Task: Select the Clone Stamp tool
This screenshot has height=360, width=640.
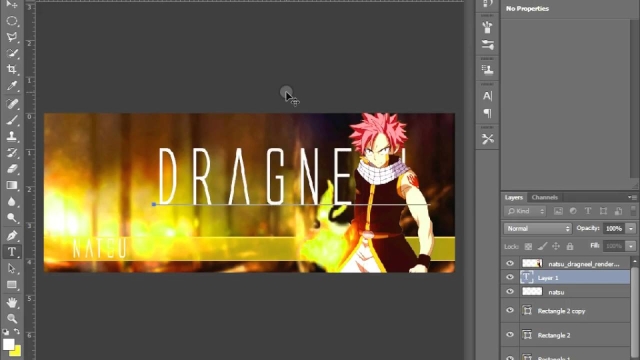Action: [12, 136]
